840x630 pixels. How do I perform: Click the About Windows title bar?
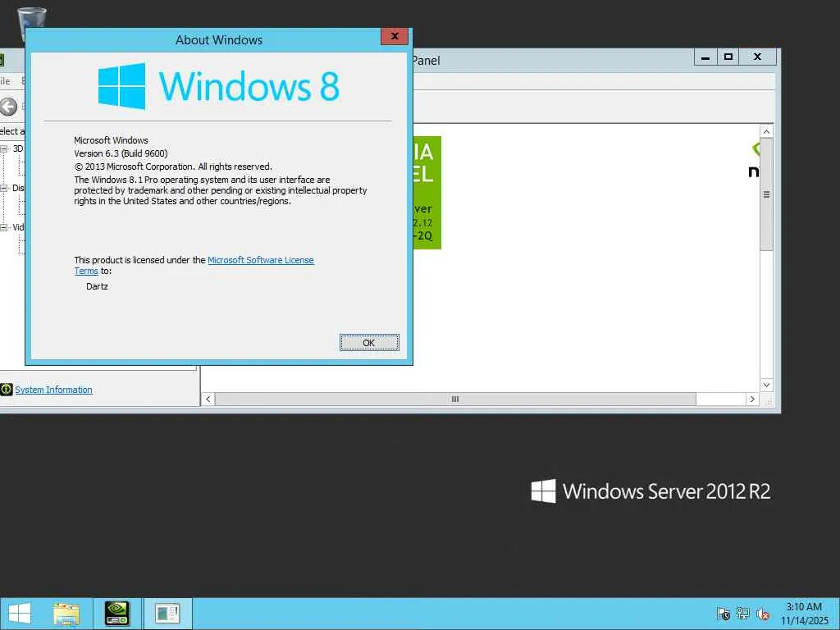coord(218,39)
